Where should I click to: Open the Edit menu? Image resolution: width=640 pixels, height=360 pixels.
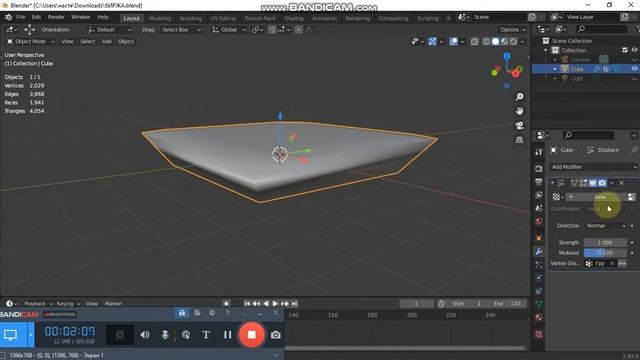pyautogui.click(x=36, y=17)
